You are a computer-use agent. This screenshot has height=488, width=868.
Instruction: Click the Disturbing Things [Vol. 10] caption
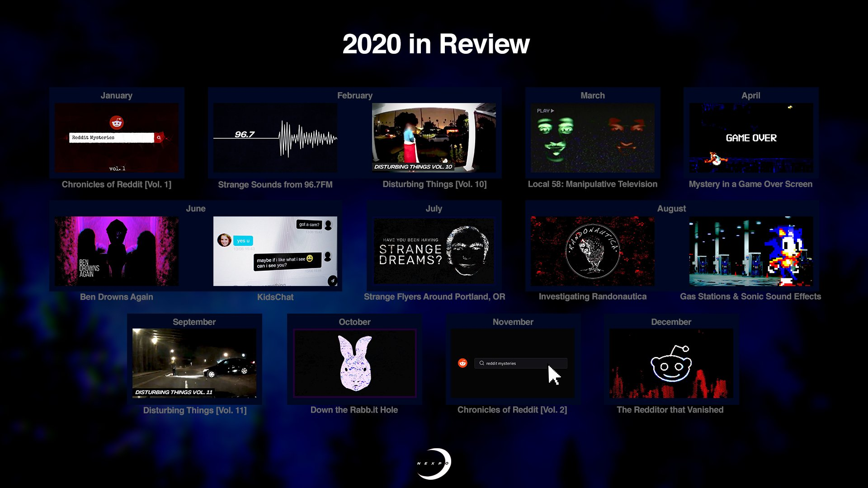434,184
